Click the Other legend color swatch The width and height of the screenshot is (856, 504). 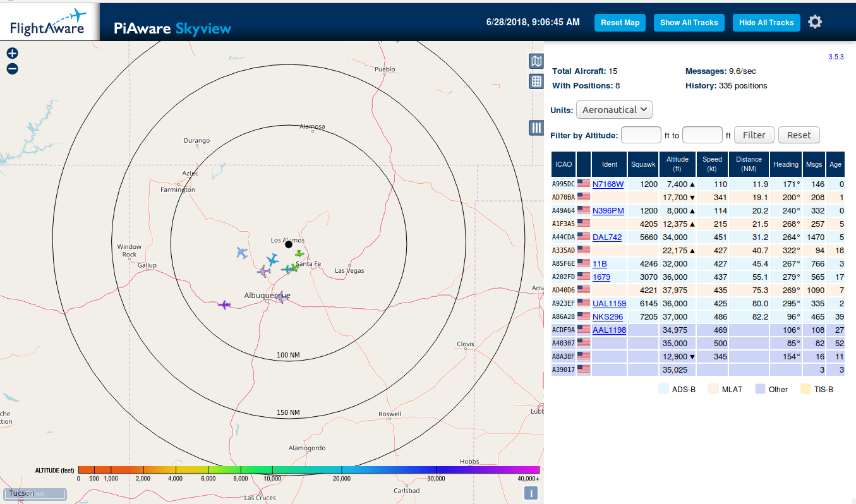point(760,389)
